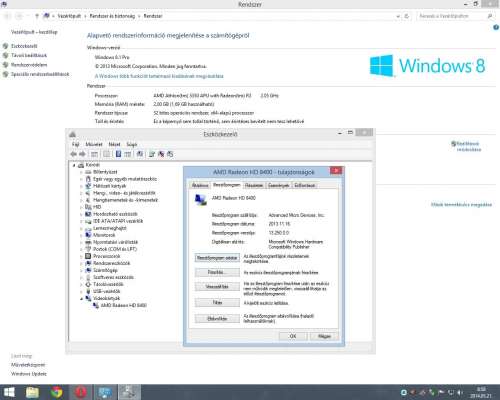The width and height of the screenshot is (500, 400).
Task: Expand the Monitorok node
Action: [81, 235]
